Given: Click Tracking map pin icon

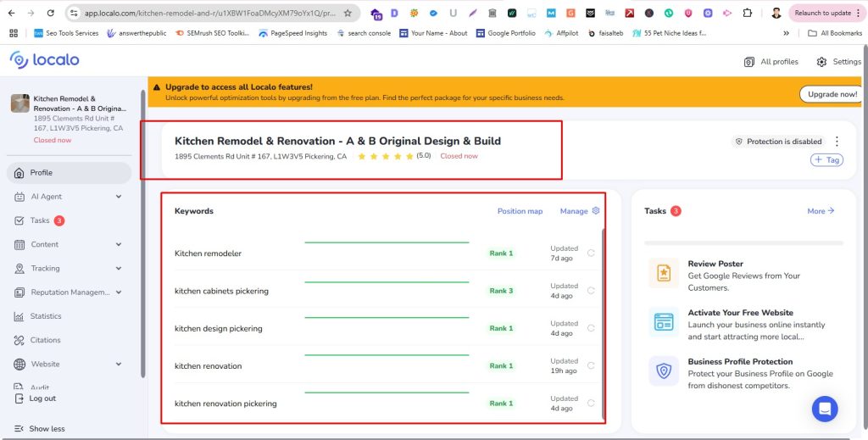Looking at the screenshot, I should click(x=19, y=269).
